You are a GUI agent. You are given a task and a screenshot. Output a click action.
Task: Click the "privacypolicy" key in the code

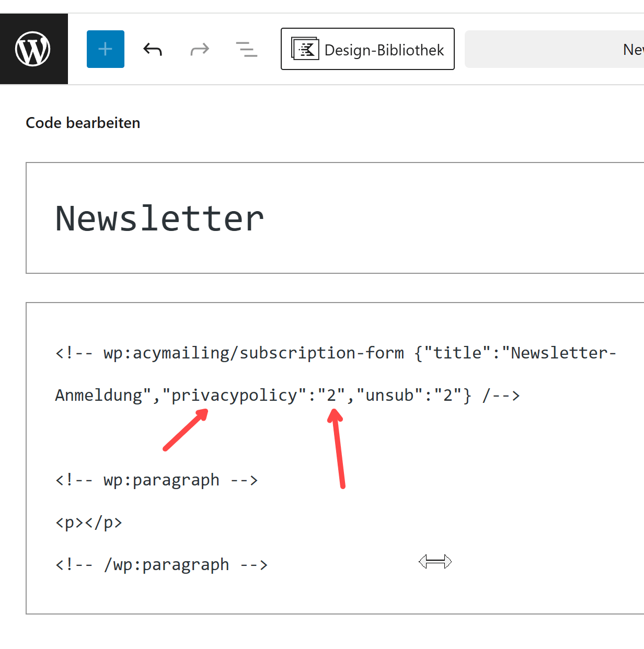coord(234,396)
